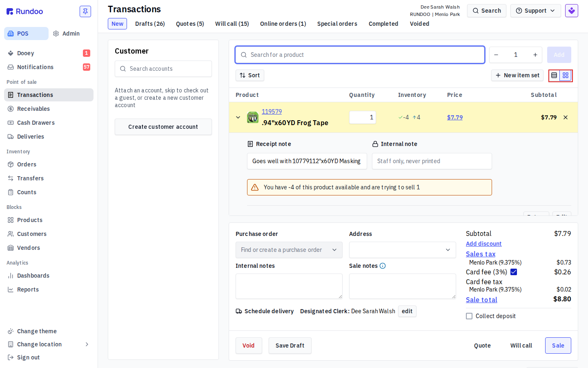Increase quantity with plus button
The image size is (588, 368).
point(535,55)
